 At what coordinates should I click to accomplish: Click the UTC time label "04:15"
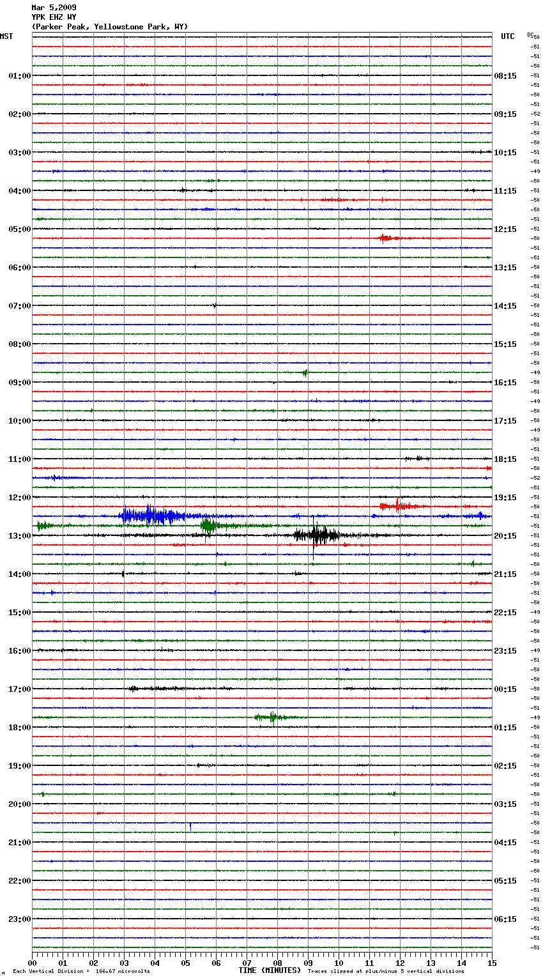(x=505, y=843)
